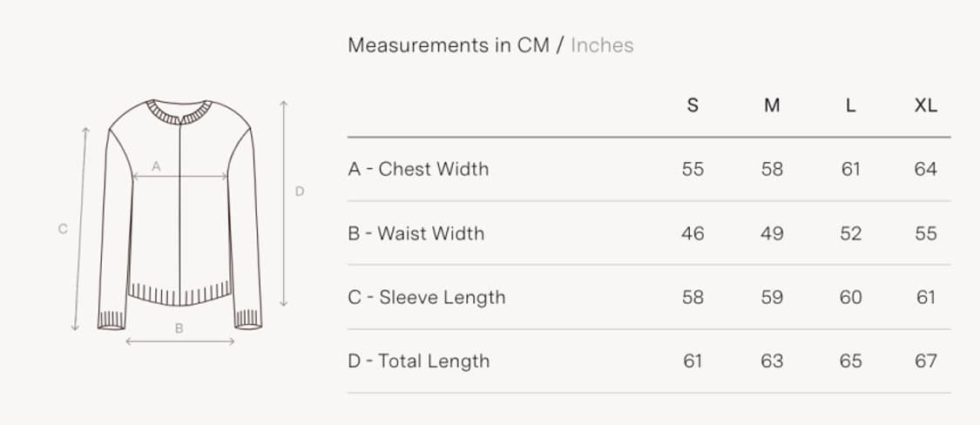This screenshot has width=980, height=425.
Task: Click the D label right of sweater
Action: click(299, 191)
